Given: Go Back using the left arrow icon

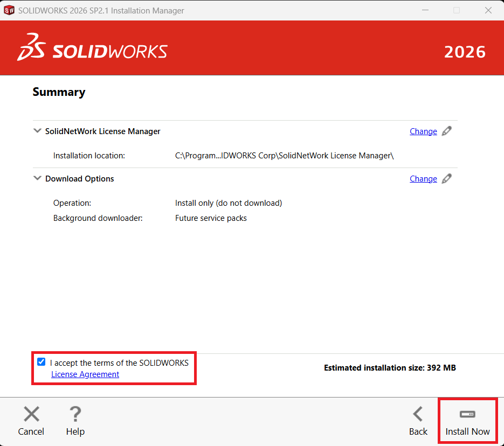Looking at the screenshot, I should click(418, 414).
